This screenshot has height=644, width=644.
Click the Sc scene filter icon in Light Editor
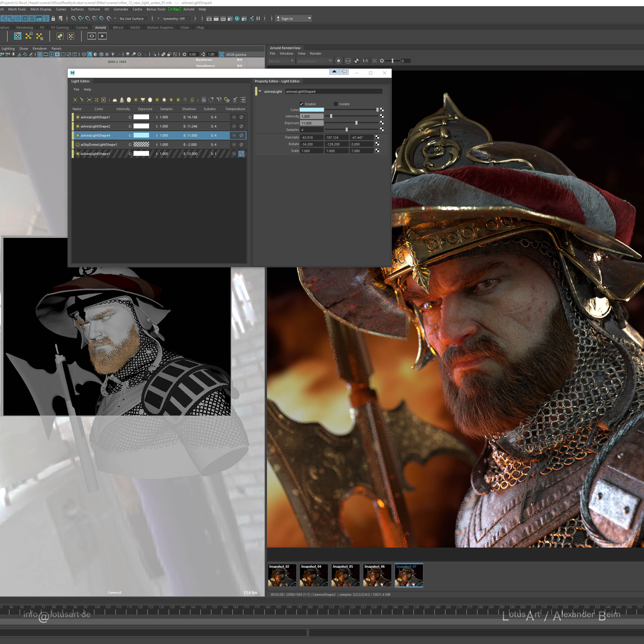[x=204, y=100]
